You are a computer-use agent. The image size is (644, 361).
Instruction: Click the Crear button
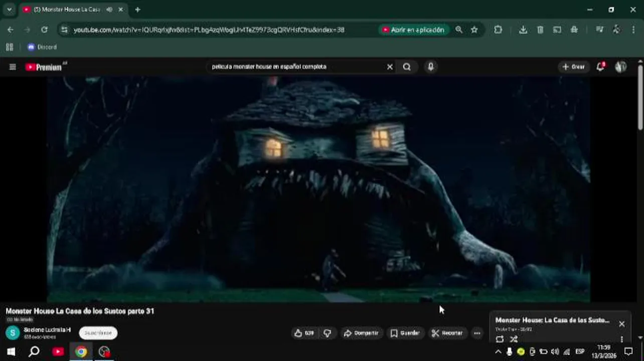(573, 67)
